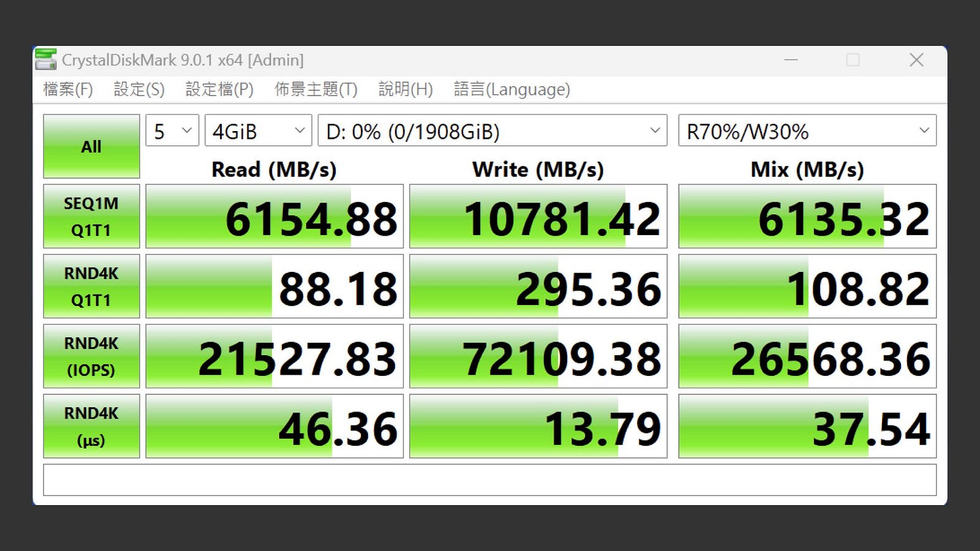980x551 pixels.
Task: Click the Read (MB/s) column header
Action: (x=274, y=169)
